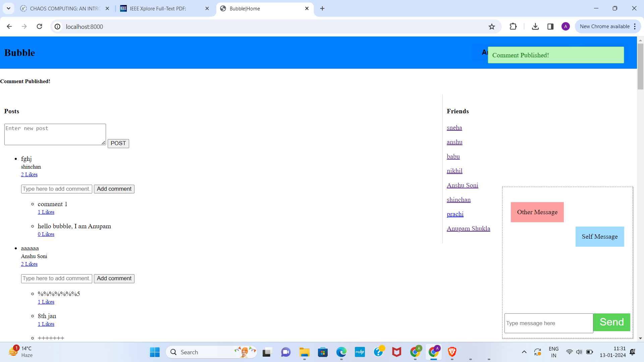Image resolution: width=644 pixels, height=362 pixels.
Task: Show hidden system tray icons chevron
Action: pos(524,352)
